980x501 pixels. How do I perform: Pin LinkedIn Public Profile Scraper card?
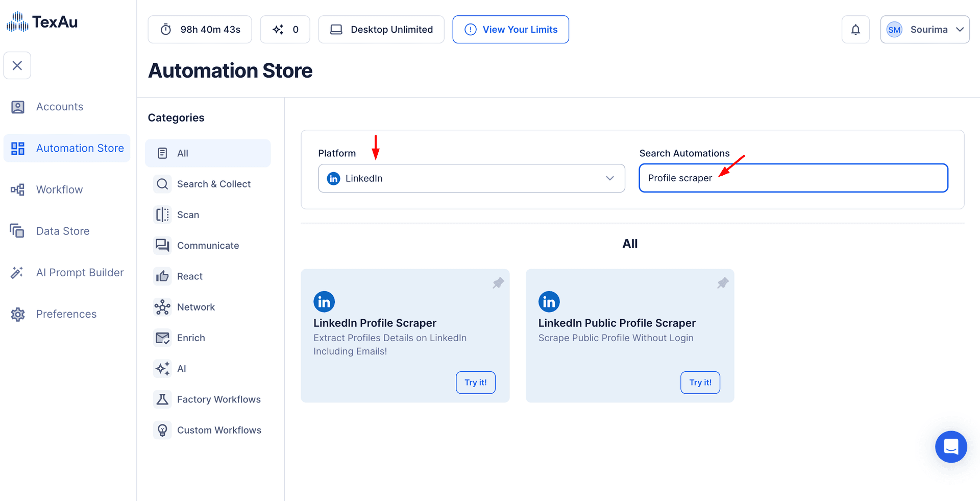click(x=723, y=283)
